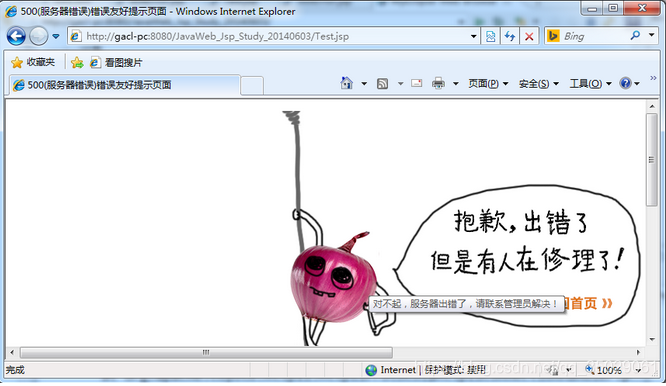Click the horizontal scrollbar left arrow
The width and height of the screenshot is (666, 386).
click(12, 352)
